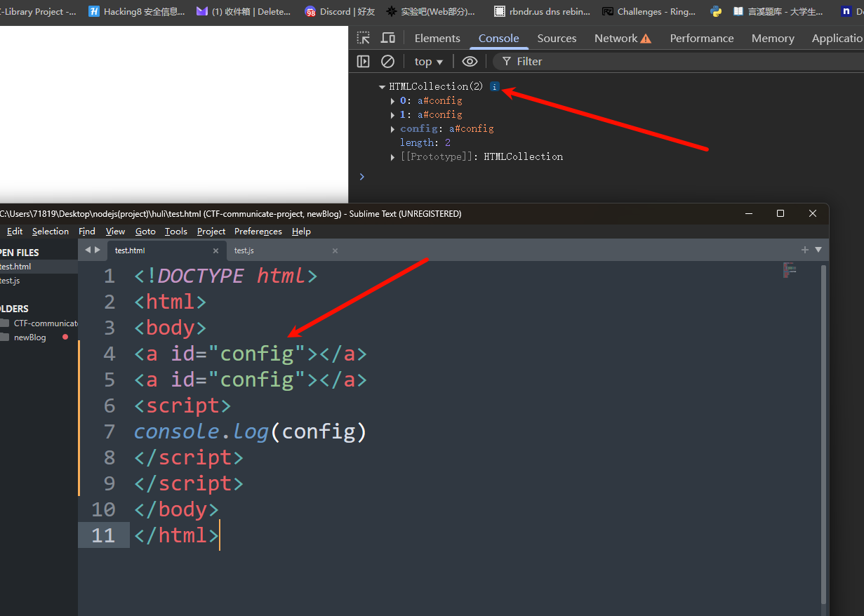Expand the [[Prototype]] entry
This screenshot has width=864, height=616.
[393, 157]
